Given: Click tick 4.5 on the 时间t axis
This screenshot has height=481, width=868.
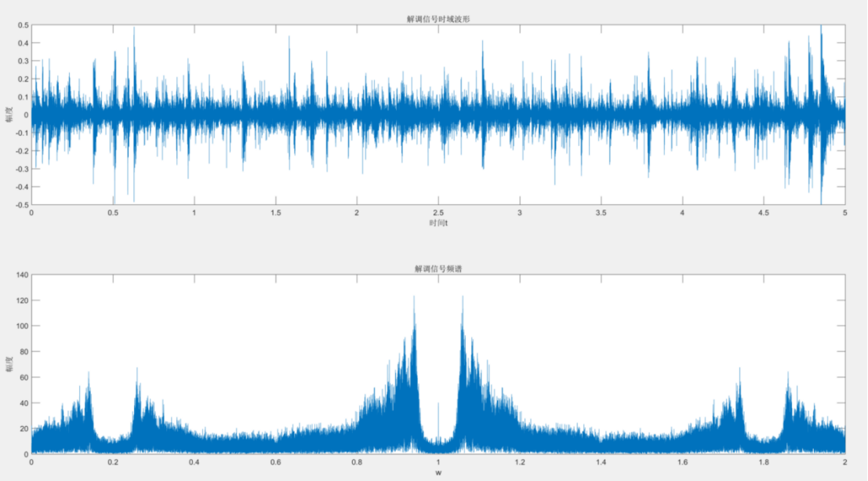Looking at the screenshot, I should pos(764,213).
